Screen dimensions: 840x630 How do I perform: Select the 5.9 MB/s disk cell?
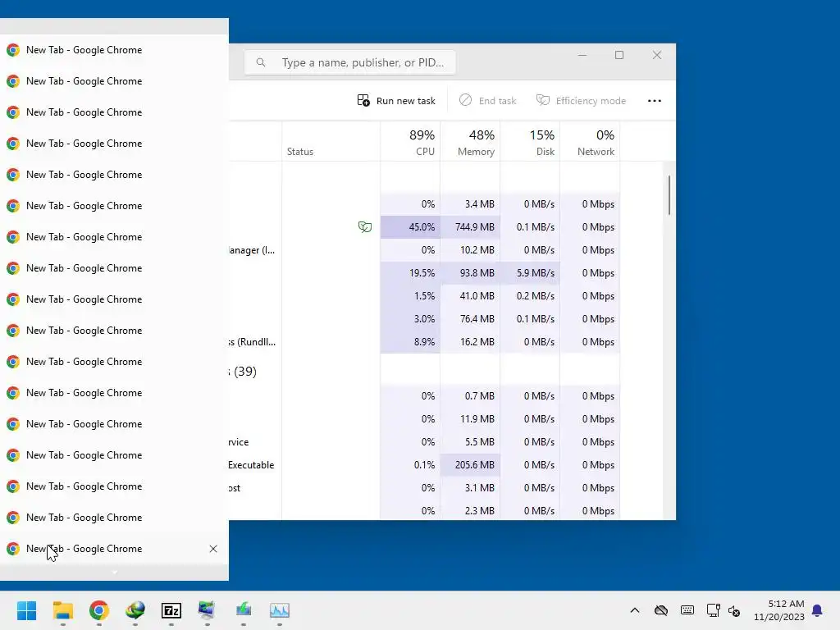click(530, 273)
